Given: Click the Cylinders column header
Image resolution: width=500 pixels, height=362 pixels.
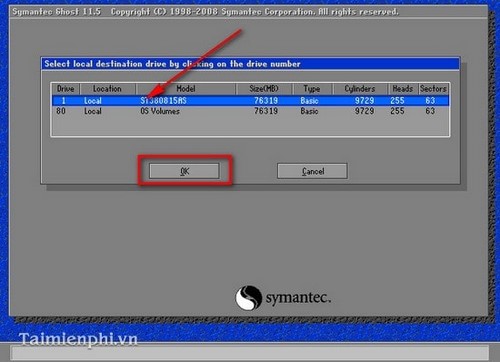Looking at the screenshot, I should (360, 89).
